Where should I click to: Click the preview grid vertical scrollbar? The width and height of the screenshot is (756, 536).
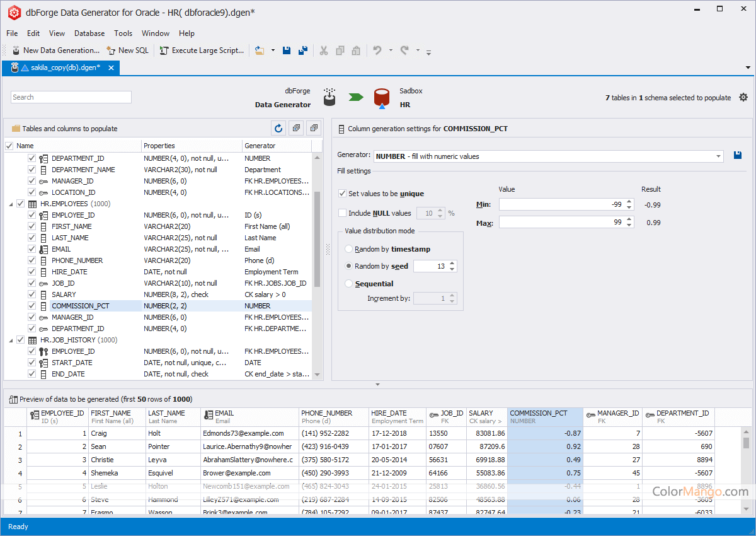746,443
